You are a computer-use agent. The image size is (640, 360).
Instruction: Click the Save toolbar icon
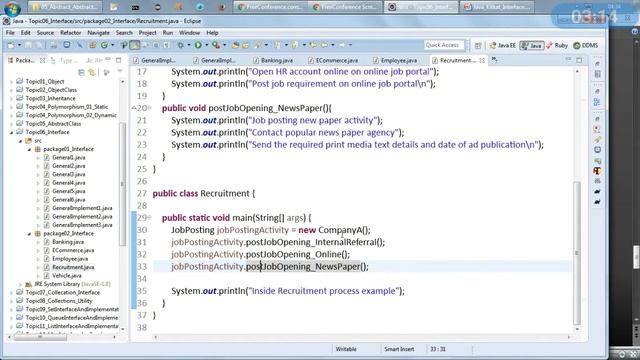pos(28,45)
